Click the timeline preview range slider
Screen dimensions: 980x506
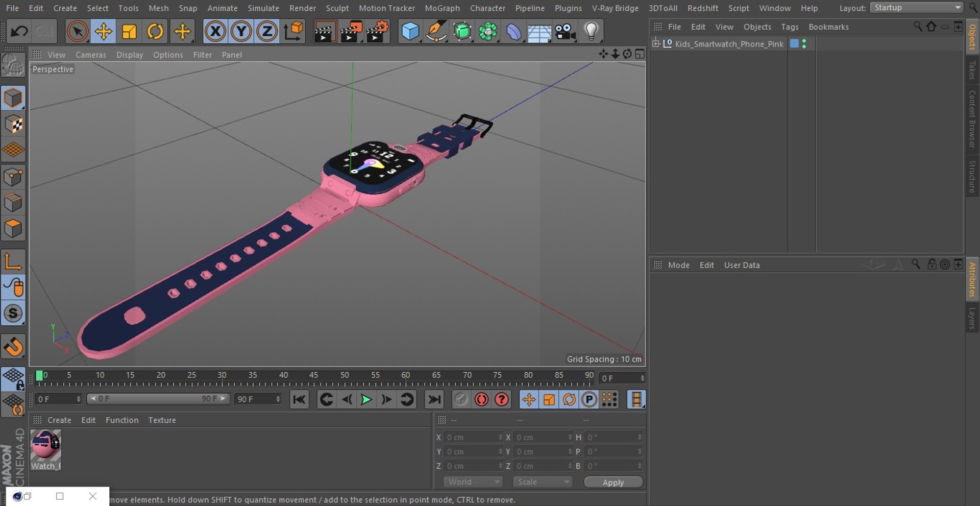158,399
